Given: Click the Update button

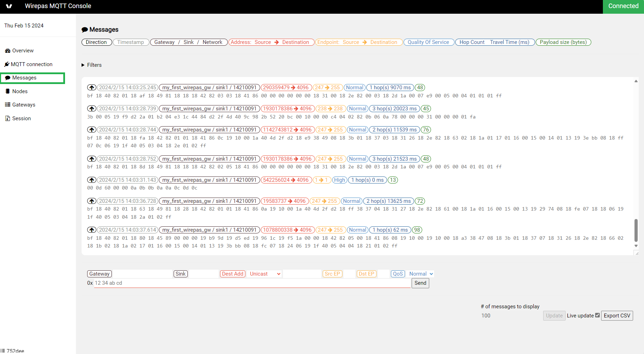Looking at the screenshot, I should (554, 316).
